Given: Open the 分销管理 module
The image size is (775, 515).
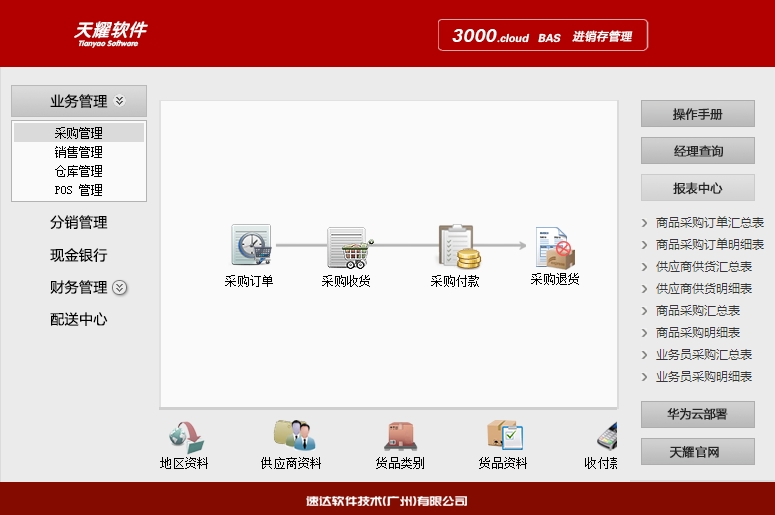Looking at the screenshot, I should click(x=79, y=222).
